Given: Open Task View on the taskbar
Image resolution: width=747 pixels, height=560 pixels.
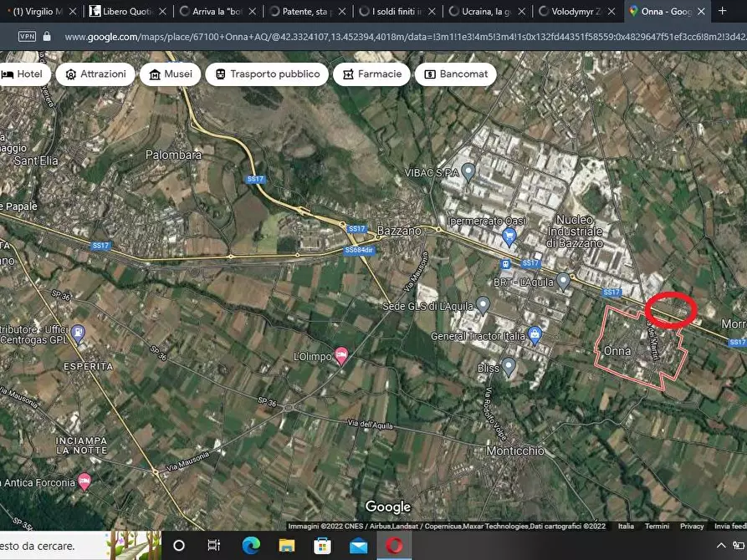Looking at the screenshot, I should click(x=213, y=546).
